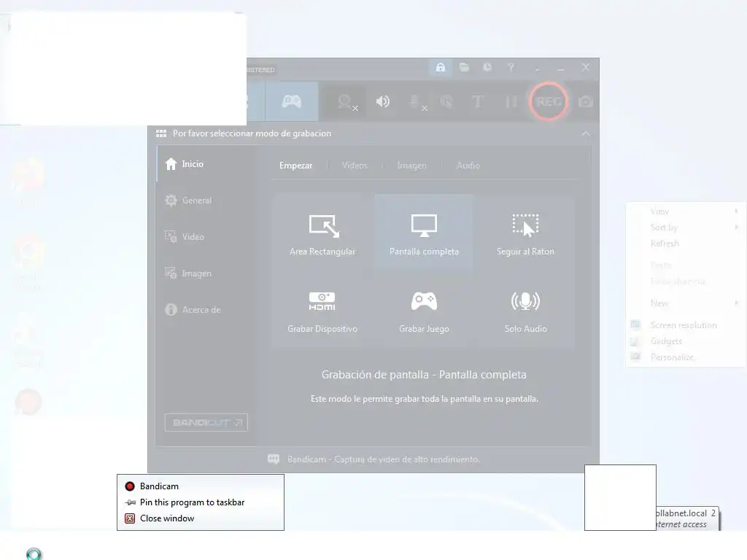Switch to the Imagen tab at top

click(x=411, y=166)
